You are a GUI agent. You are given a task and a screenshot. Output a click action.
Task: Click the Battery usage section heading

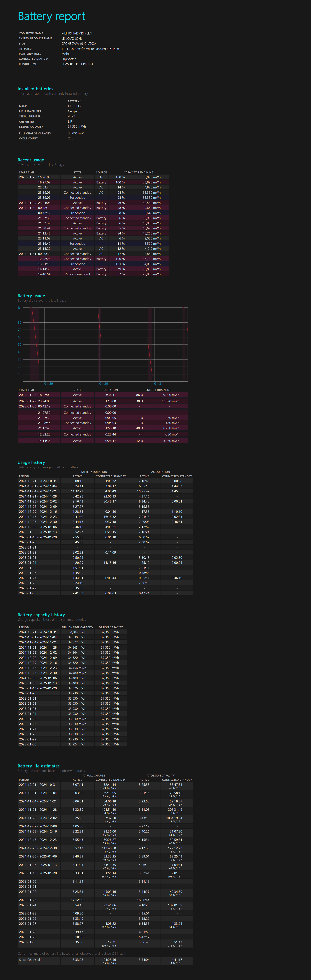tap(31, 296)
